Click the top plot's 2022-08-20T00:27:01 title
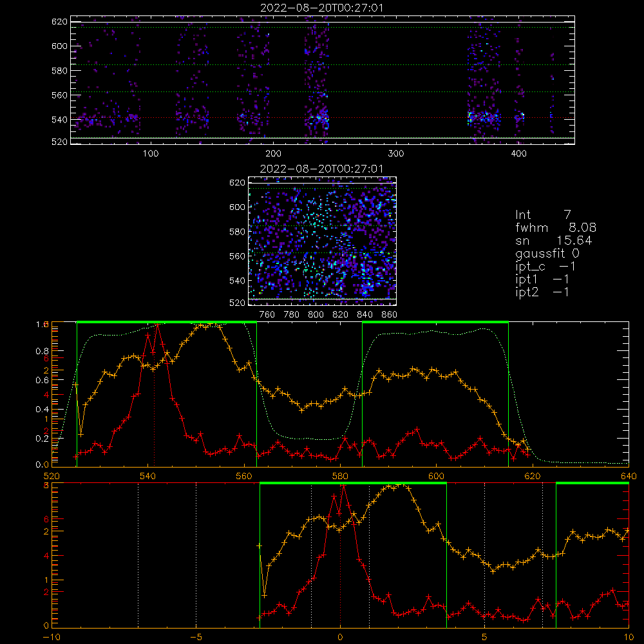 tap(322, 8)
